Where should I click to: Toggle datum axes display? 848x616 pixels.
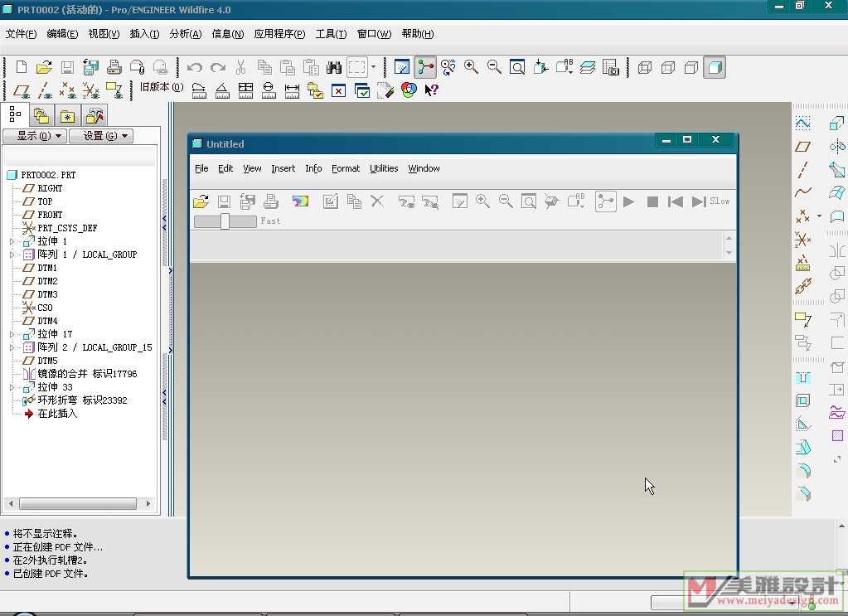click(x=45, y=90)
